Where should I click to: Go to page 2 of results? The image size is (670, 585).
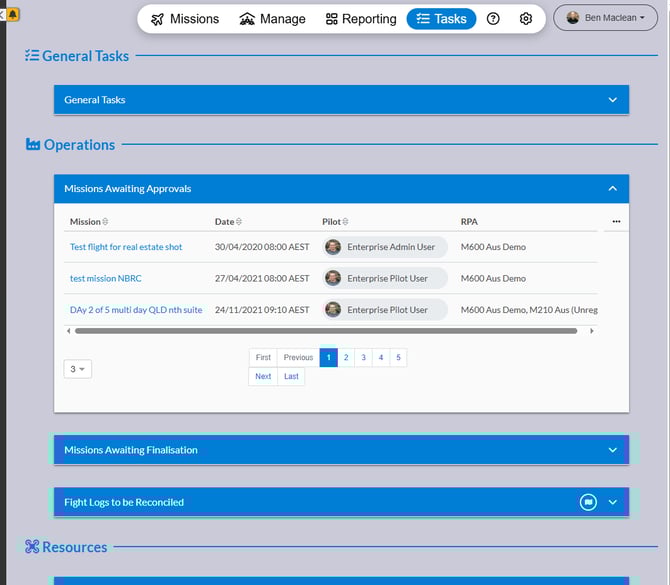pyautogui.click(x=346, y=357)
